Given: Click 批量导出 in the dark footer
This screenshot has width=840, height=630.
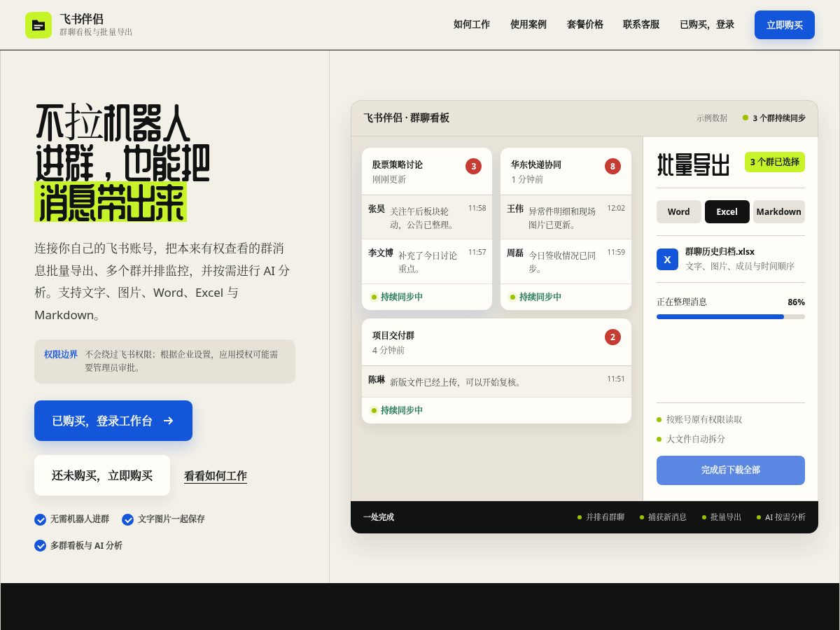Looking at the screenshot, I should pos(726,517).
